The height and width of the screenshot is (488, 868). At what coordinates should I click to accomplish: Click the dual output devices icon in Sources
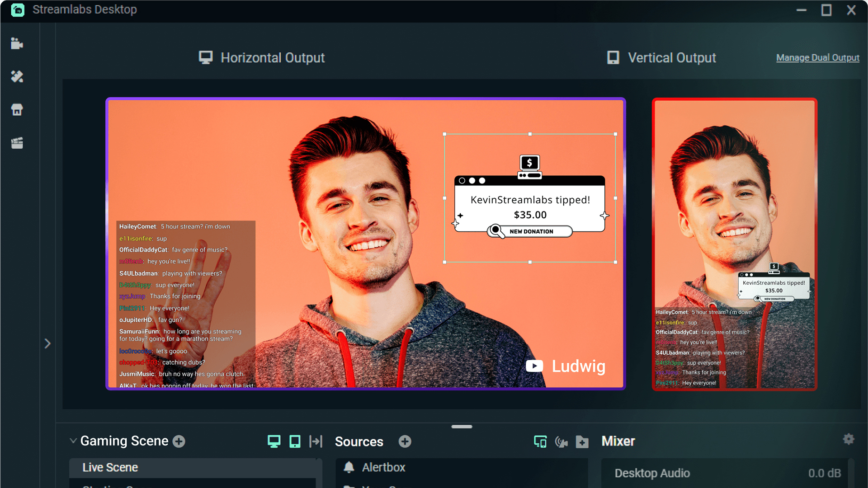point(540,441)
